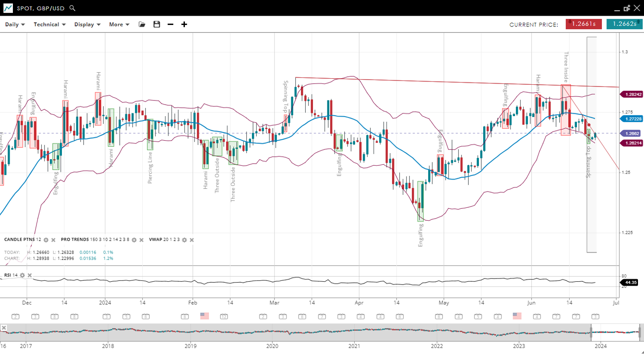Open the Technical indicators dropdown

[x=49, y=25]
